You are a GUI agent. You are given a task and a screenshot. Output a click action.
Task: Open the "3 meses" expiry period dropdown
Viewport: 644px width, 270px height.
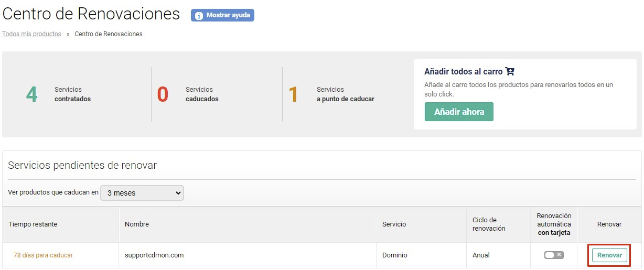142,193
